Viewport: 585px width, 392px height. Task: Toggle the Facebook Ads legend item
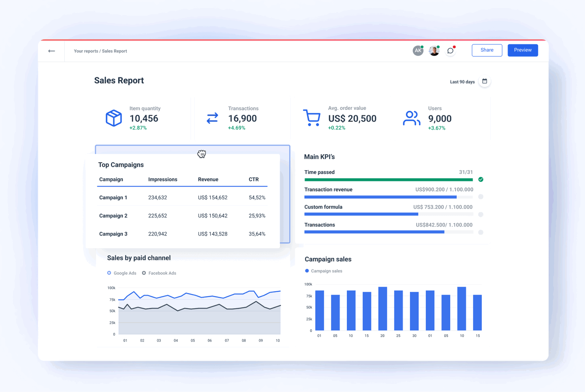(159, 273)
